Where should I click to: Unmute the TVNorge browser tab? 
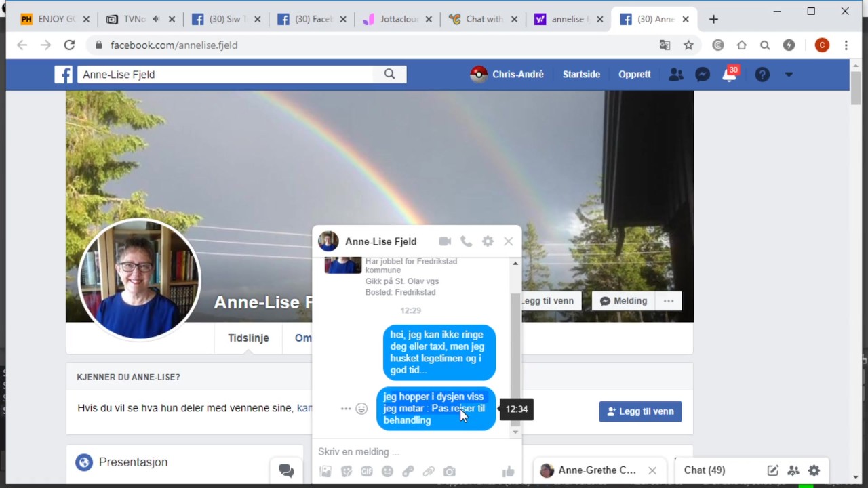[x=156, y=19]
